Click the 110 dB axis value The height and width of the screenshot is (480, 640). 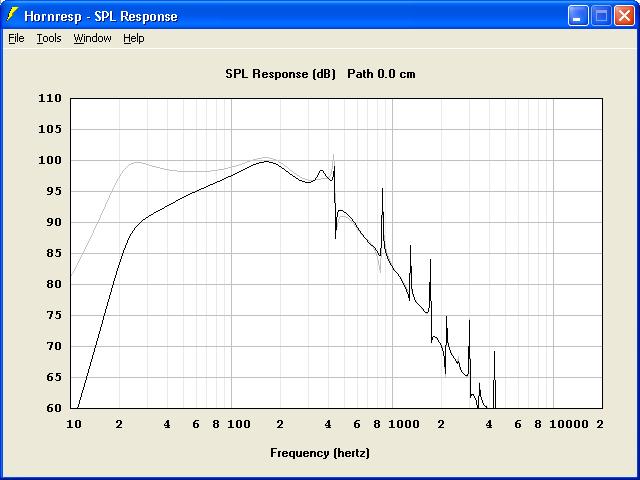pyautogui.click(x=50, y=98)
